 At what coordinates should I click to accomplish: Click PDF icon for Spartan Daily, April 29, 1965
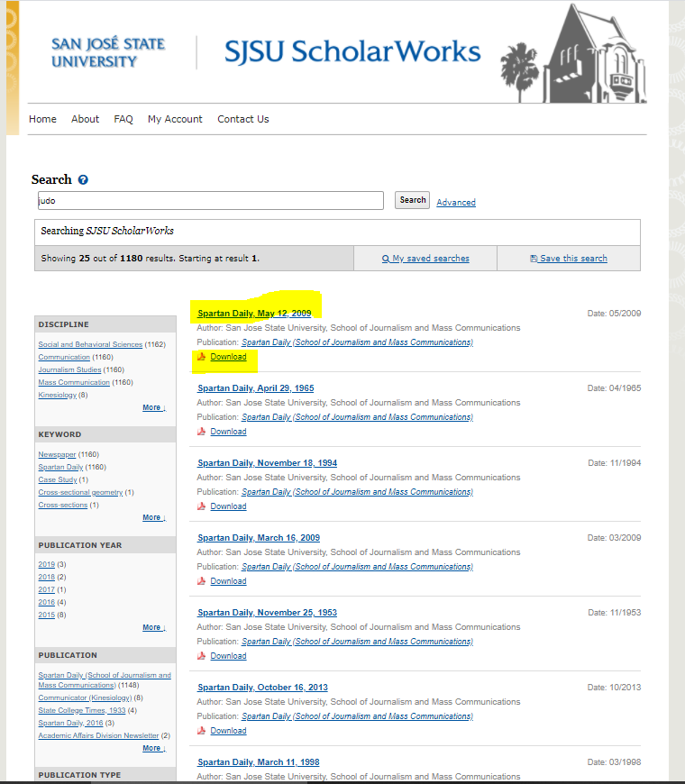pos(201,432)
